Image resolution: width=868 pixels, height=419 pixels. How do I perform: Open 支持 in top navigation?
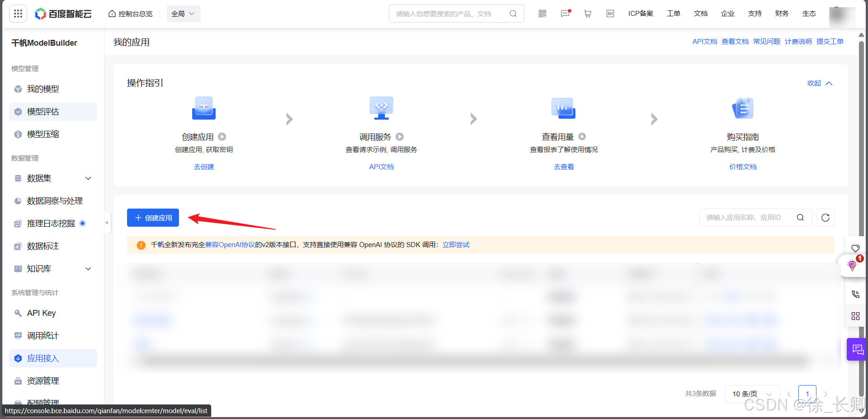click(x=755, y=14)
